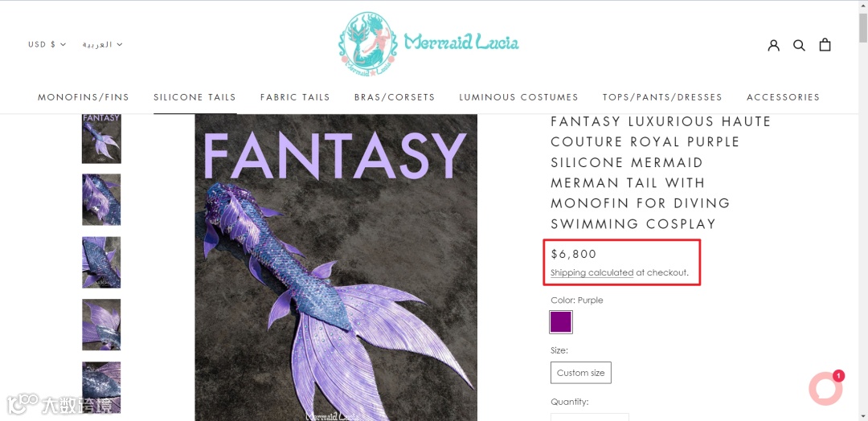
Task: Open the shopping bag cart icon
Action: (x=825, y=44)
